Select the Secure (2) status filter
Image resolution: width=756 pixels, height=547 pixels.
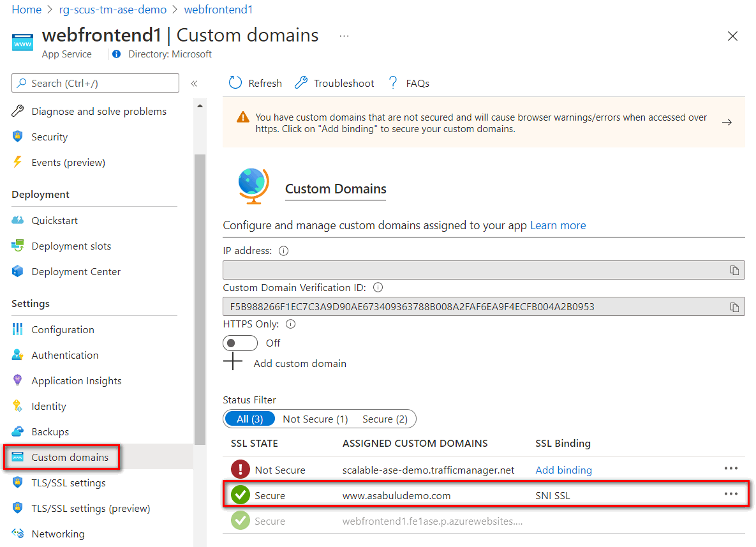[x=385, y=419]
